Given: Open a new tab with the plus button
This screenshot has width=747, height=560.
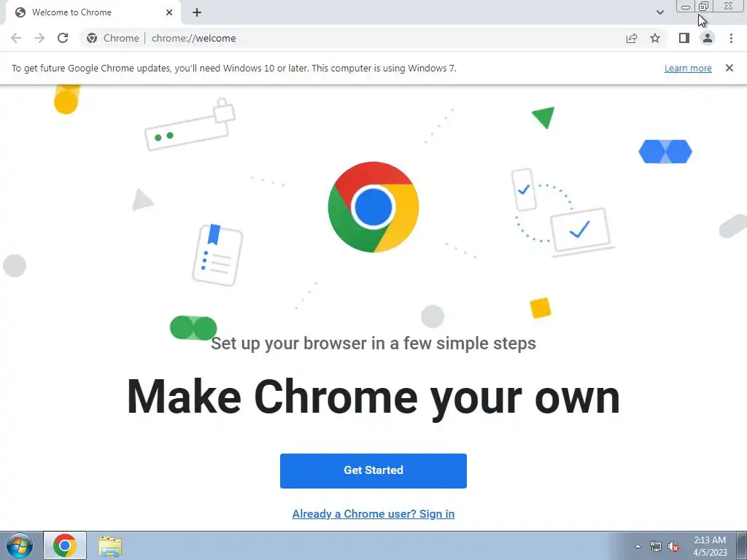Looking at the screenshot, I should tap(197, 12).
